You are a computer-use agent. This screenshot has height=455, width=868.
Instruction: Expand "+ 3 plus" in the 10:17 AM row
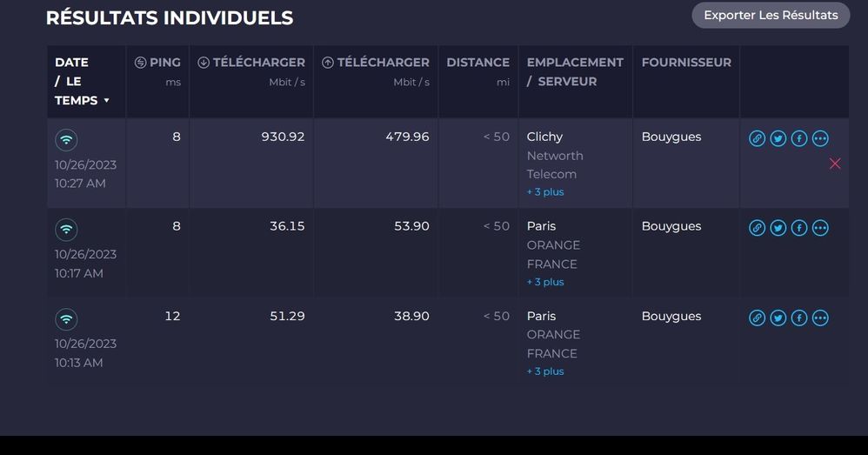(x=545, y=282)
